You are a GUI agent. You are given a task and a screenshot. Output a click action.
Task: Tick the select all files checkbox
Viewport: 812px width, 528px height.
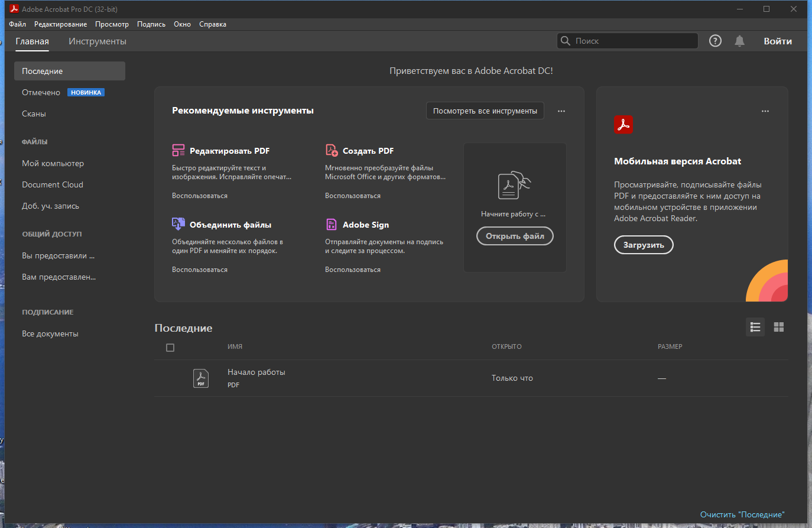tap(170, 348)
